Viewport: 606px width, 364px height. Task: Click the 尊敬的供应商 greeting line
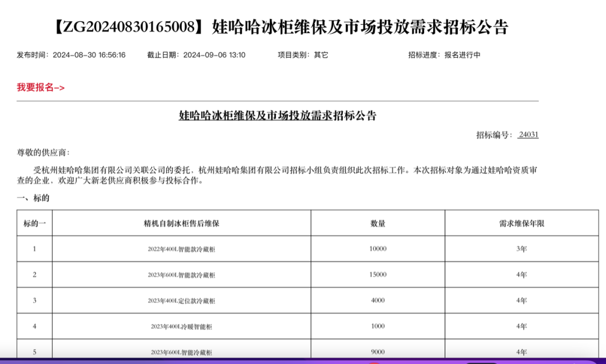(43, 153)
